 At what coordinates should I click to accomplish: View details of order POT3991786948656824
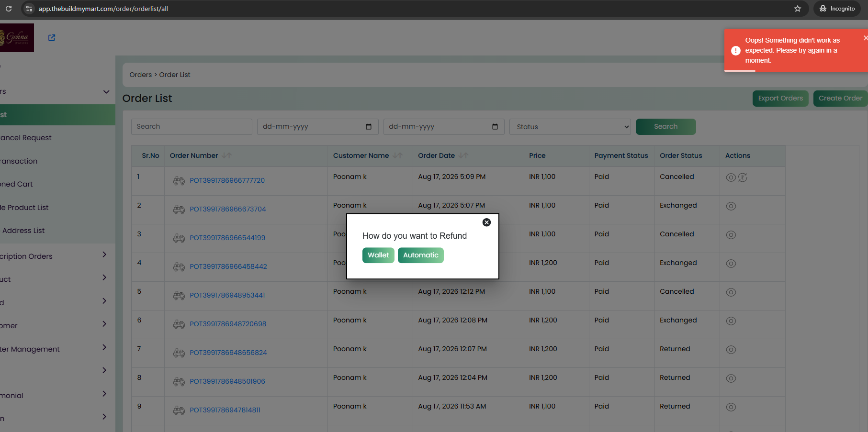pyautogui.click(x=731, y=350)
